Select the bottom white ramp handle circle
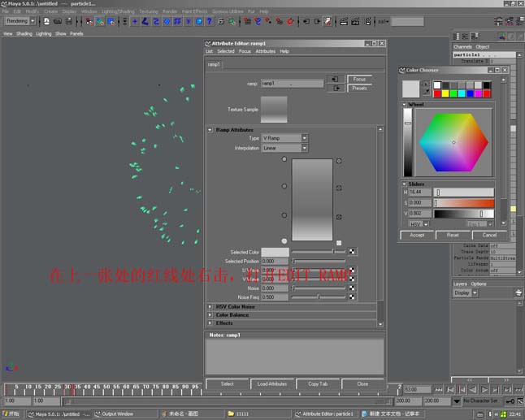This screenshot has height=420, width=525. (x=284, y=241)
